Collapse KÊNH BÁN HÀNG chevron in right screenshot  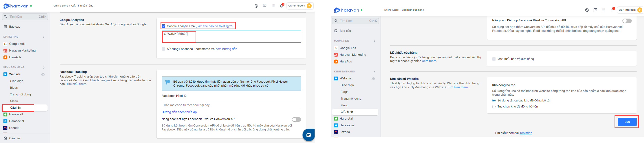pos(374,72)
